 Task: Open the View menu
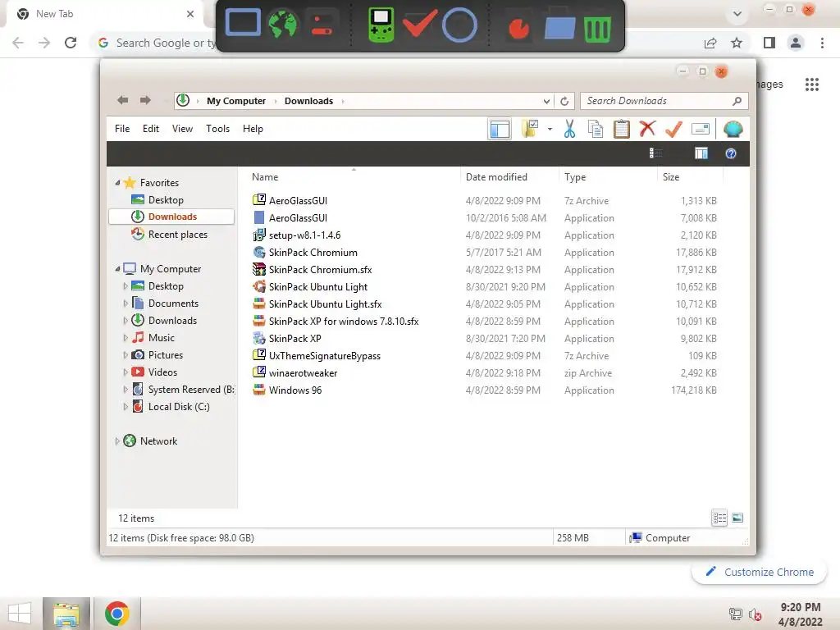coord(182,129)
